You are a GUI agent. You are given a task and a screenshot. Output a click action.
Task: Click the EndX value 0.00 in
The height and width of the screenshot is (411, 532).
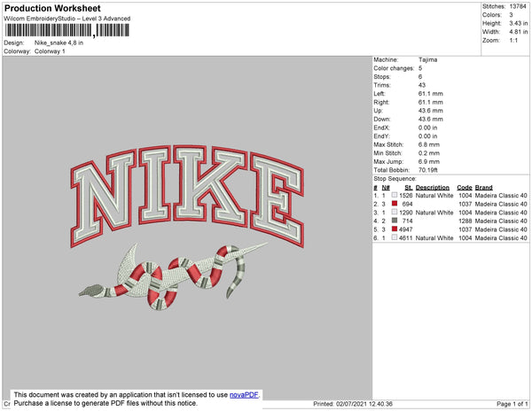(x=428, y=128)
